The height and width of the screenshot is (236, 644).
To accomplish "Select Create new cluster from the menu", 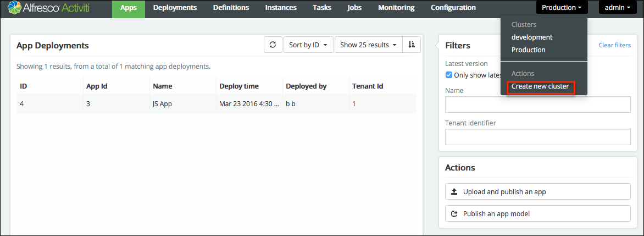I will [x=540, y=86].
